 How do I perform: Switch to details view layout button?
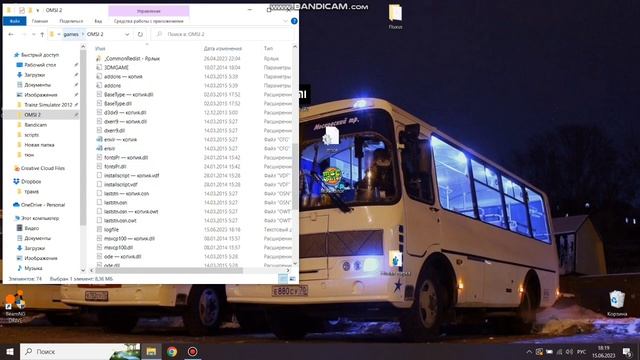pos(283,279)
